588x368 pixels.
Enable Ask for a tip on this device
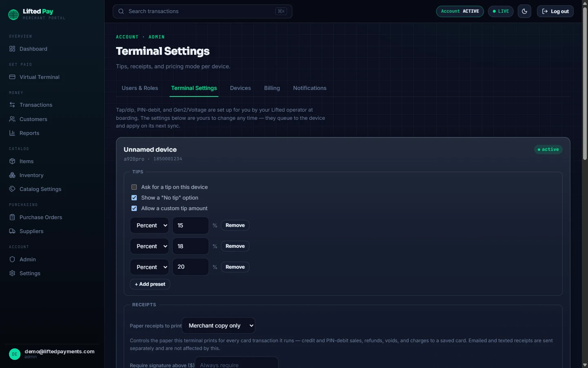(x=134, y=187)
